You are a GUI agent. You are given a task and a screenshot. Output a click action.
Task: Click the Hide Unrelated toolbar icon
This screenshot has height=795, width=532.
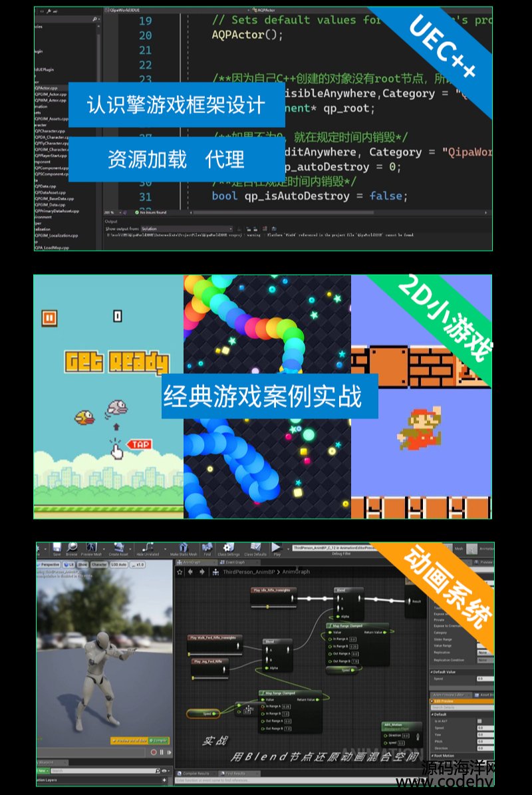[x=148, y=548]
